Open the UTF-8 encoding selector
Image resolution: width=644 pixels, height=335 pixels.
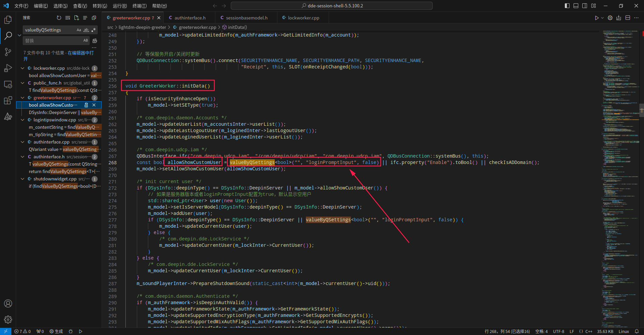pos(558,331)
